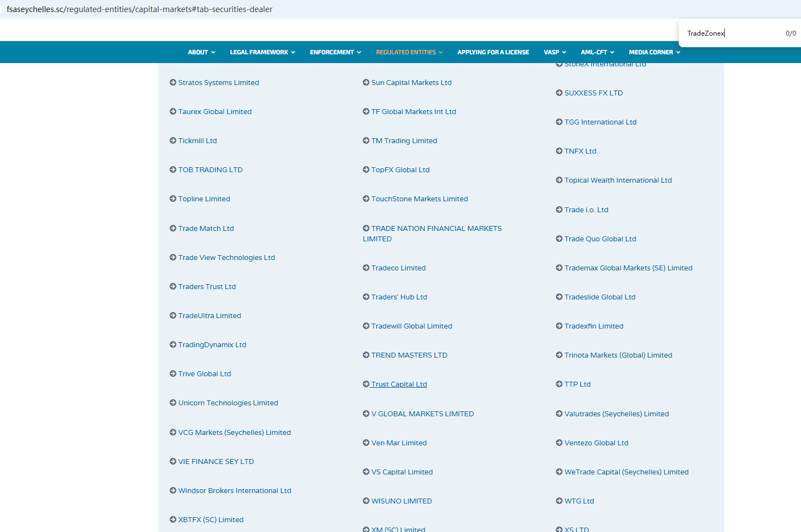801x532 pixels.
Task: Open the ABOUT navigation item
Action: [x=198, y=52]
